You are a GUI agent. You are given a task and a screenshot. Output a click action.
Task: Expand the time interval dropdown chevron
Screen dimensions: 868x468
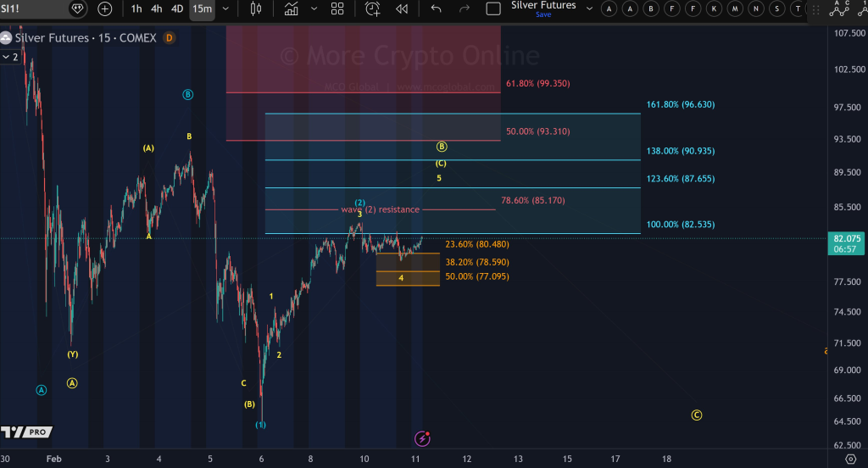225,8
